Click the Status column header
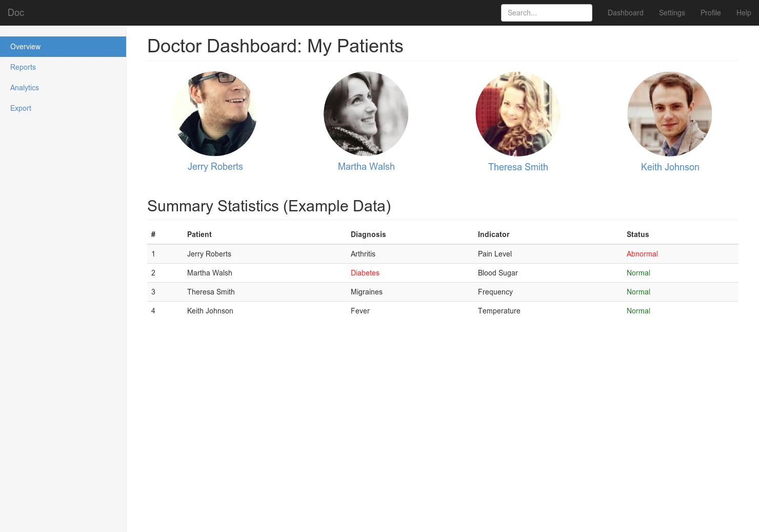The height and width of the screenshot is (532, 759). 638,234
